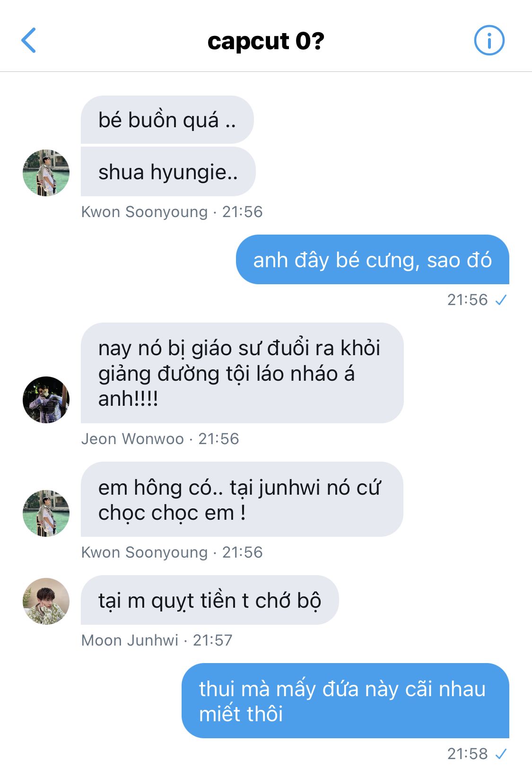Tap the checkmark beside the first 21:56 sent time
This screenshot has width=532, height=769.
coord(501,300)
